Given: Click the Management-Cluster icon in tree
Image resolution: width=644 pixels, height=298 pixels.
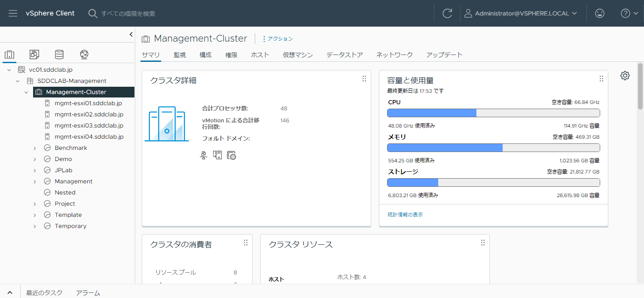Looking at the screenshot, I should pyautogui.click(x=39, y=92).
